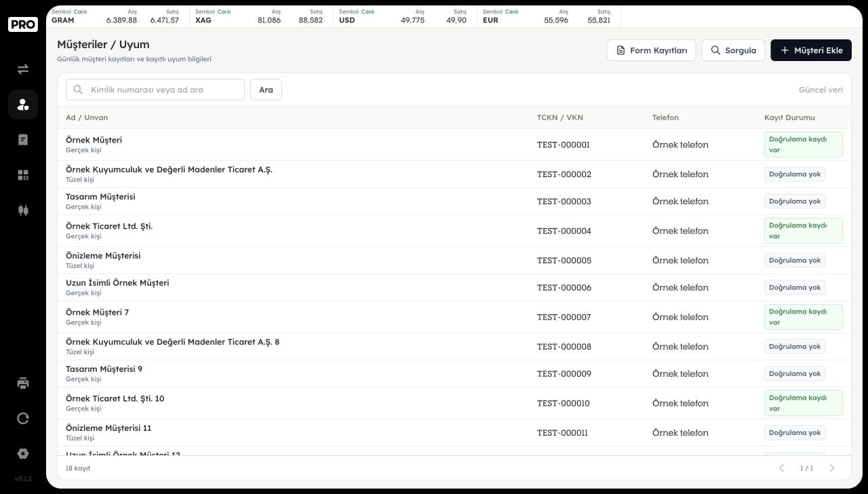Screen dimensions: 868x494
Task: Click TEST-000008 identity number
Action: pyautogui.click(x=564, y=347)
